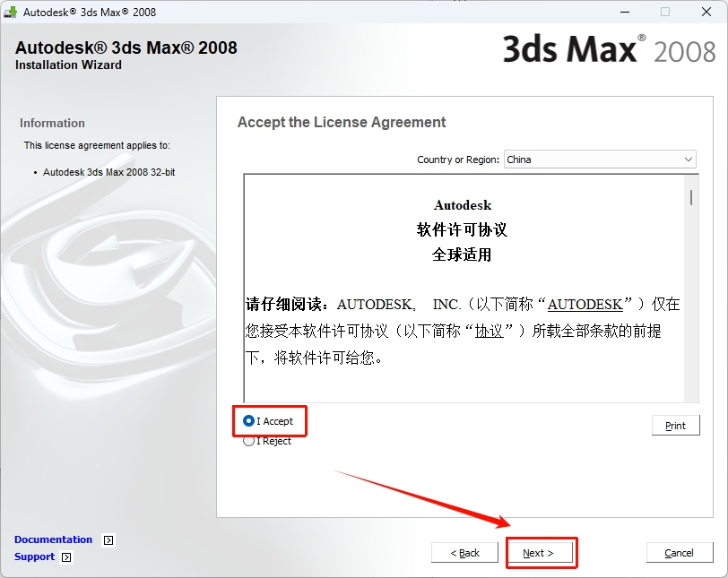Open the Documentation link

53,539
